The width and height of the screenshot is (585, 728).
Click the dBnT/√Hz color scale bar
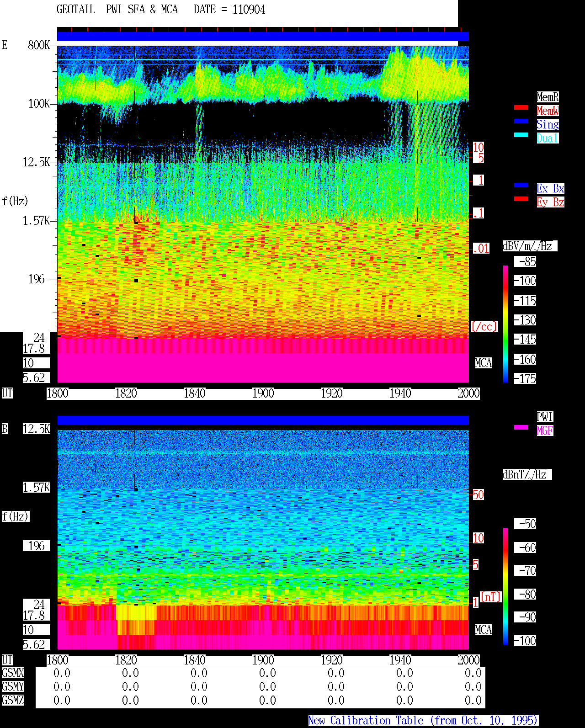pos(505,586)
